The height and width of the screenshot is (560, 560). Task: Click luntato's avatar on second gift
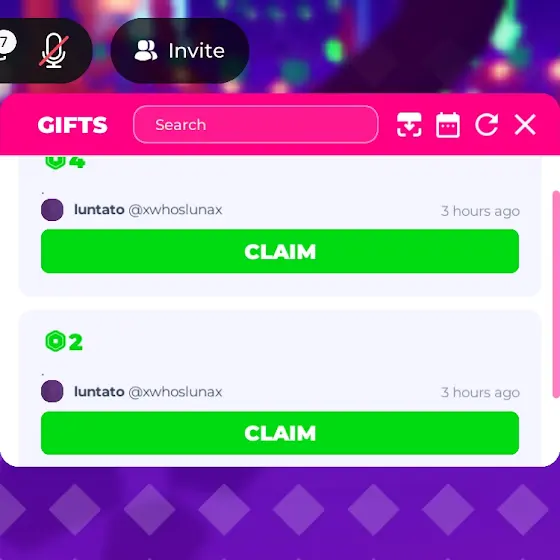coord(52,391)
